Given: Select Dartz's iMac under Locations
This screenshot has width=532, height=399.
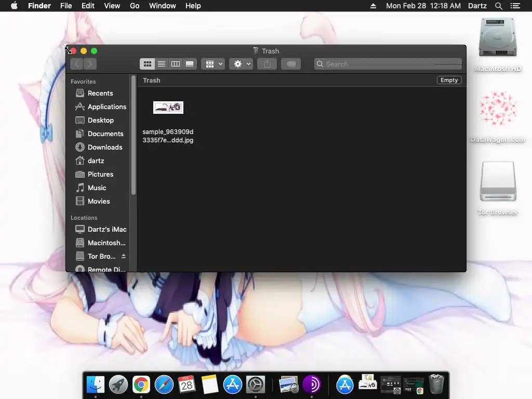Looking at the screenshot, I should pyautogui.click(x=100, y=229).
